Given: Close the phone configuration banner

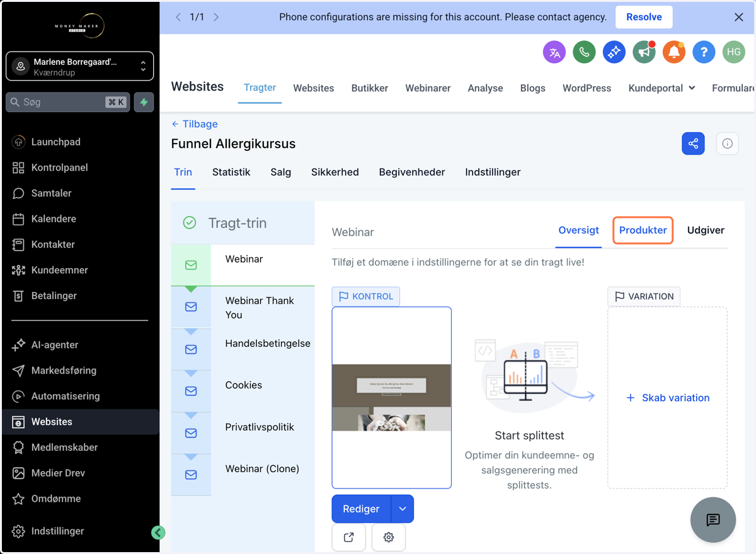Looking at the screenshot, I should coord(739,17).
